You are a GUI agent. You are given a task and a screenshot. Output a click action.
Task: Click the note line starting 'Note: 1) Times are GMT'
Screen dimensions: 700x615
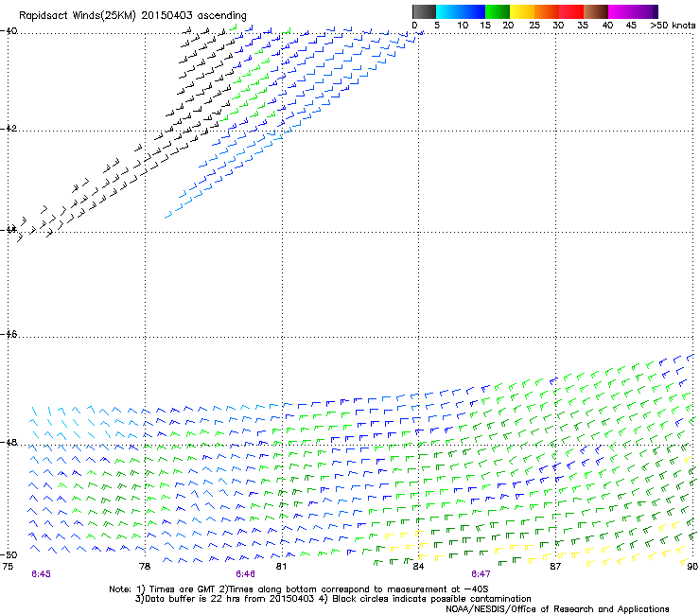(299, 589)
